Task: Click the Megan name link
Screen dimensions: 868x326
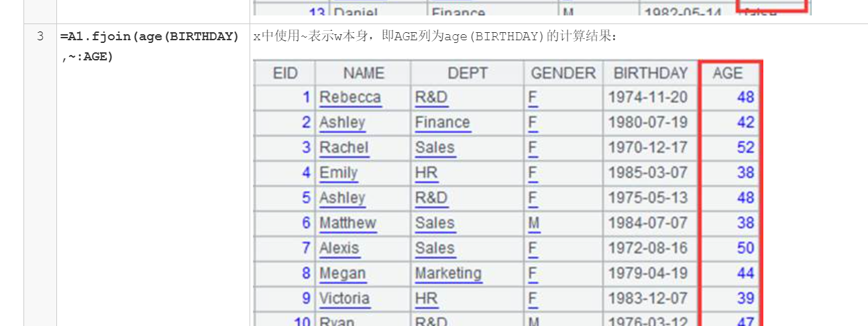Action: 342,273
